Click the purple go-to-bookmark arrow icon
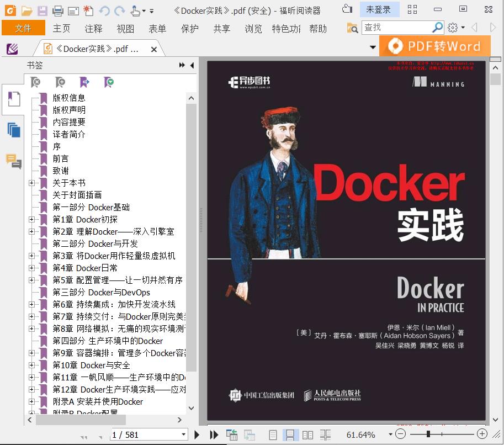504x445 pixels. 84,82
